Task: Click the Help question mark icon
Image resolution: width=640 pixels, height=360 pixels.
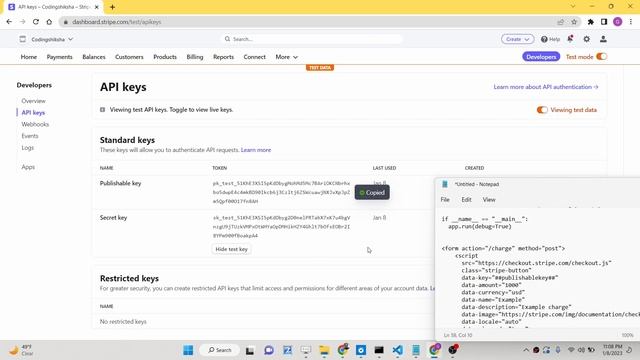Action: [544, 39]
